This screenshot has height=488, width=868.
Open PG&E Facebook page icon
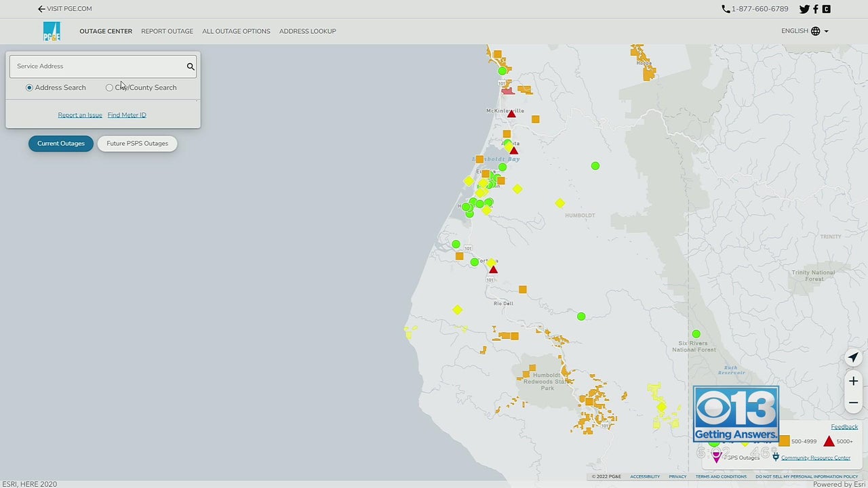(816, 9)
